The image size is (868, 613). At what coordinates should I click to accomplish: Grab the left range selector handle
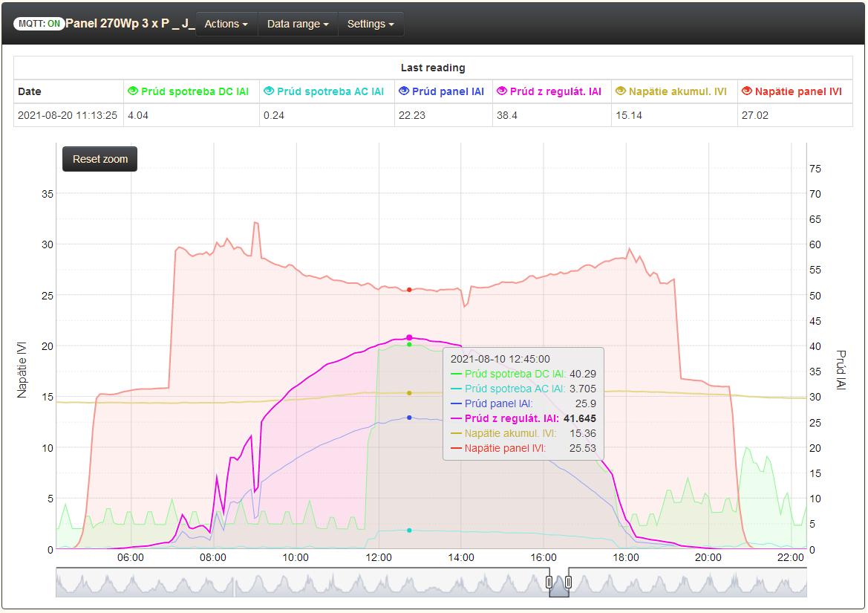[549, 582]
